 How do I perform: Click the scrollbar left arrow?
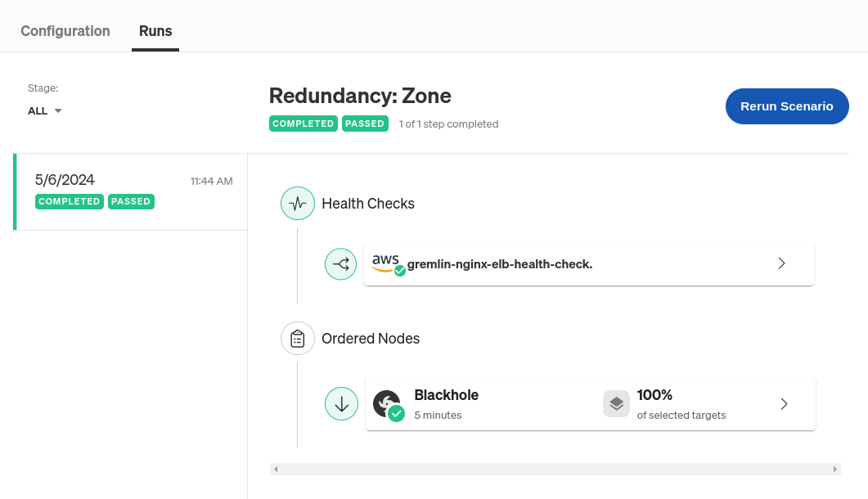[276, 469]
